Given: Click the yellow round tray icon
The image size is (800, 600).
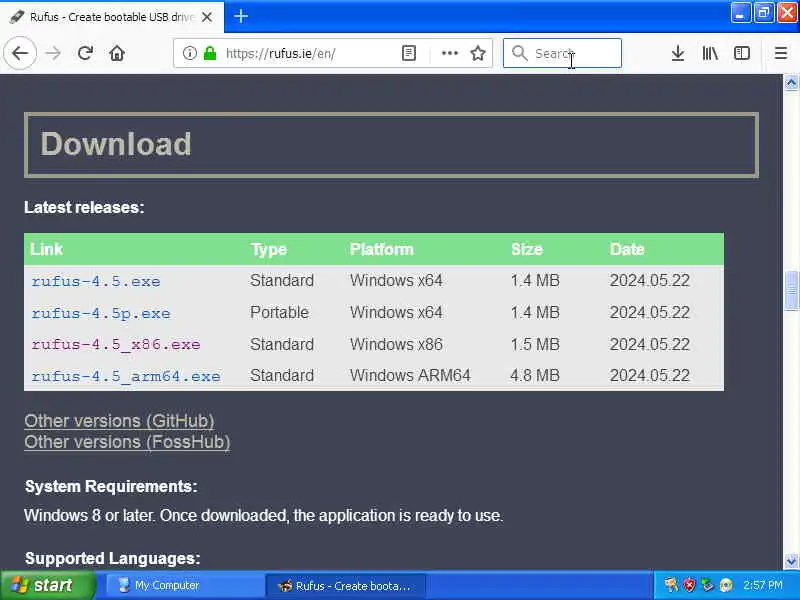Looking at the screenshot, I should tap(726, 585).
